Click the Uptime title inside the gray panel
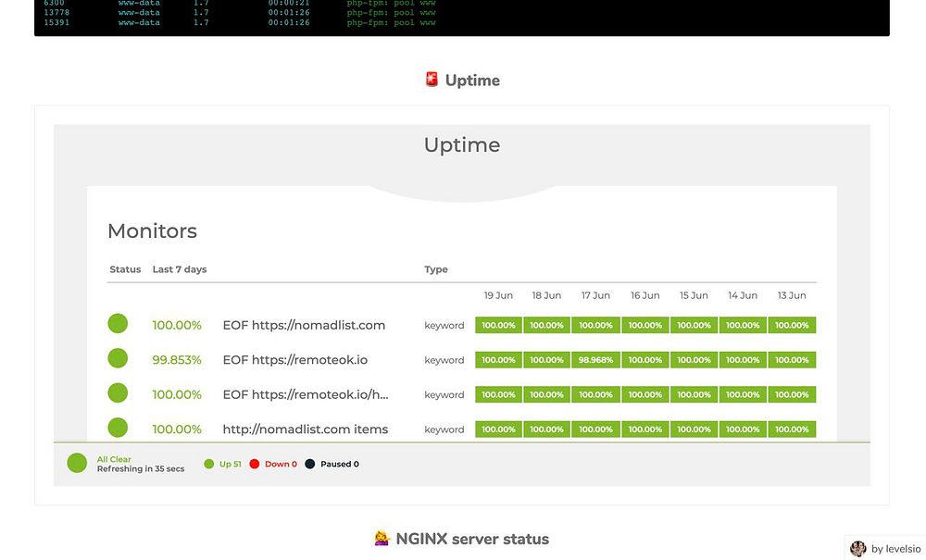Image resolution: width=926 pixels, height=560 pixels. pos(462,145)
